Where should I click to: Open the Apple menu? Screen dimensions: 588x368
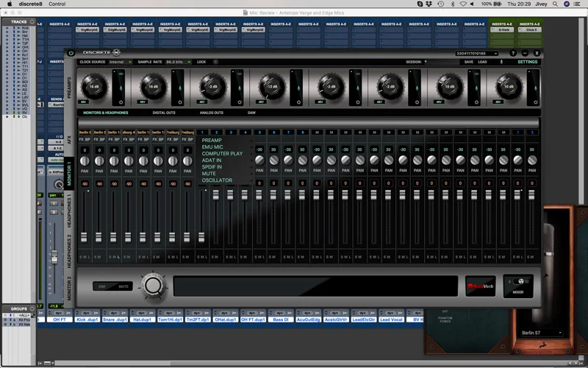click(10, 4)
